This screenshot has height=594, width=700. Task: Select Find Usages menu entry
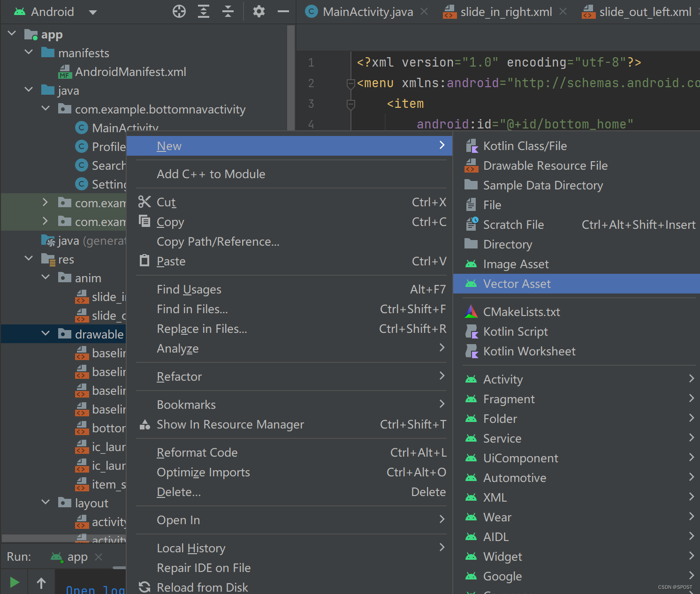289,289
